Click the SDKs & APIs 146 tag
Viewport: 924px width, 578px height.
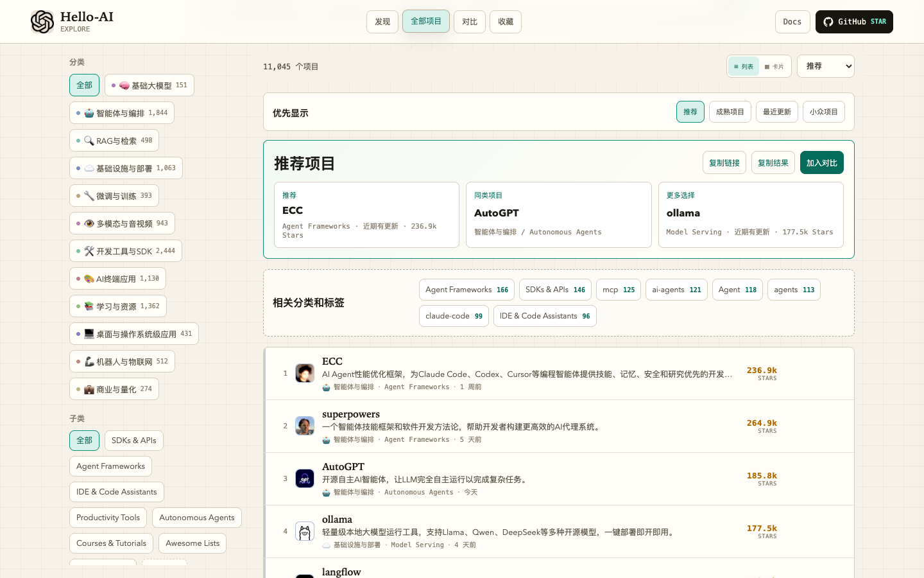pyautogui.click(x=555, y=290)
